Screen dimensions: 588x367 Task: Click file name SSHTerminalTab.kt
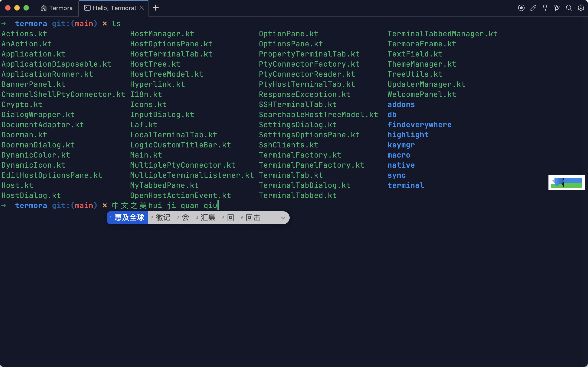298,105
